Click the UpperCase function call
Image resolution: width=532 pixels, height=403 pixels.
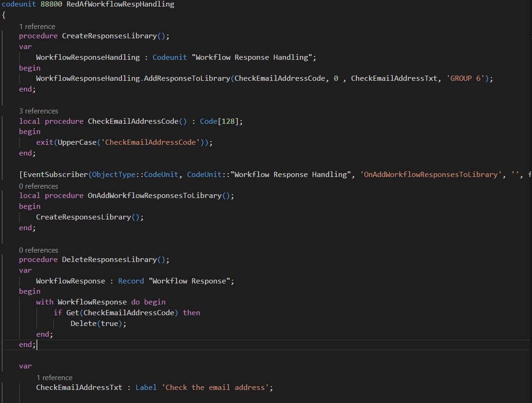click(x=77, y=142)
